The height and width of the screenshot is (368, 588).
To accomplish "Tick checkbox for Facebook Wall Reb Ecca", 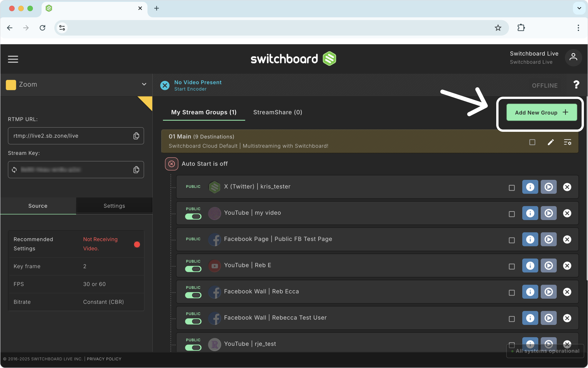I will point(512,293).
